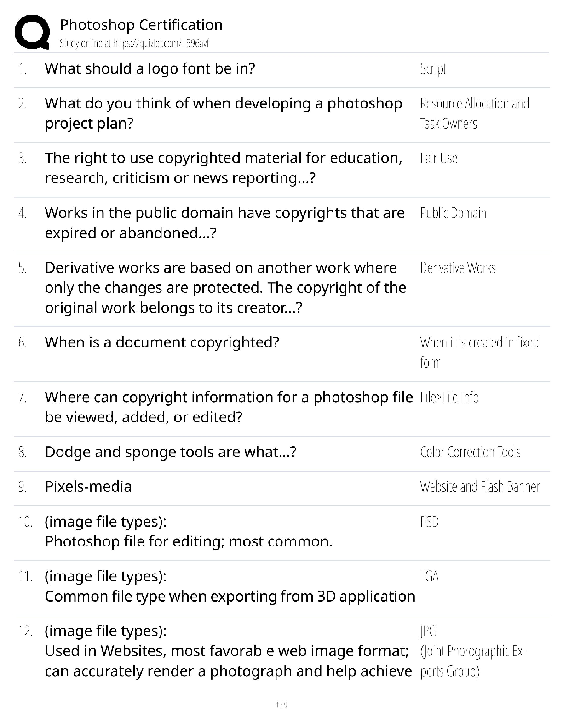Click the 'Color Correction Tools' answer
563x728 pixels.
(x=470, y=452)
